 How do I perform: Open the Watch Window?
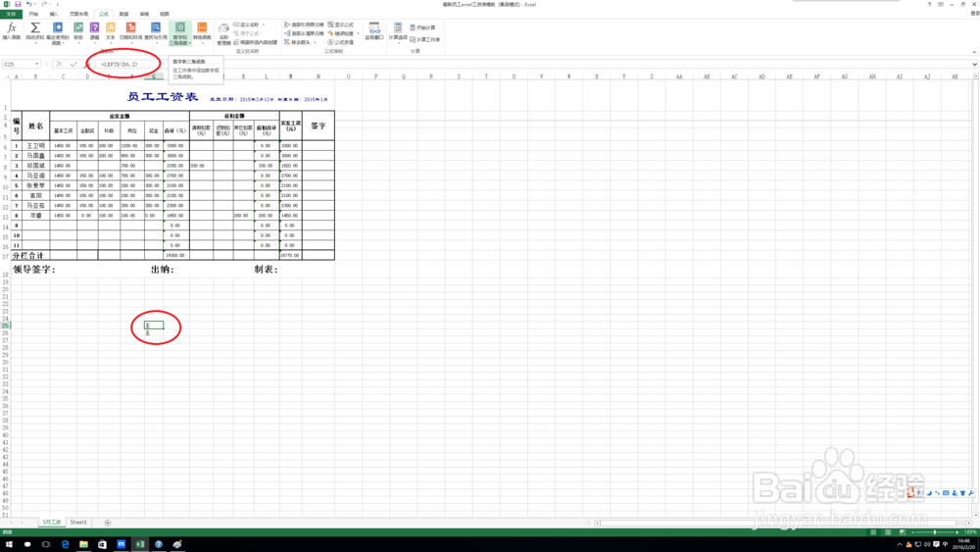[x=374, y=31]
